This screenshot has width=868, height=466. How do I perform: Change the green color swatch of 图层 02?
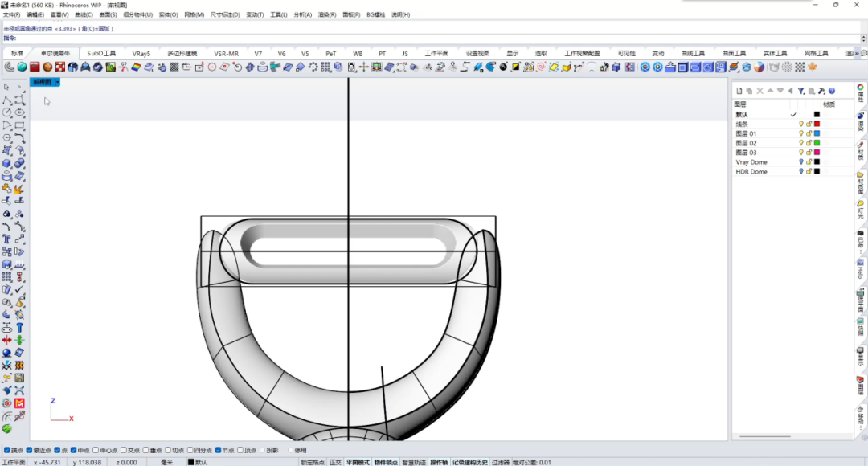coord(817,143)
